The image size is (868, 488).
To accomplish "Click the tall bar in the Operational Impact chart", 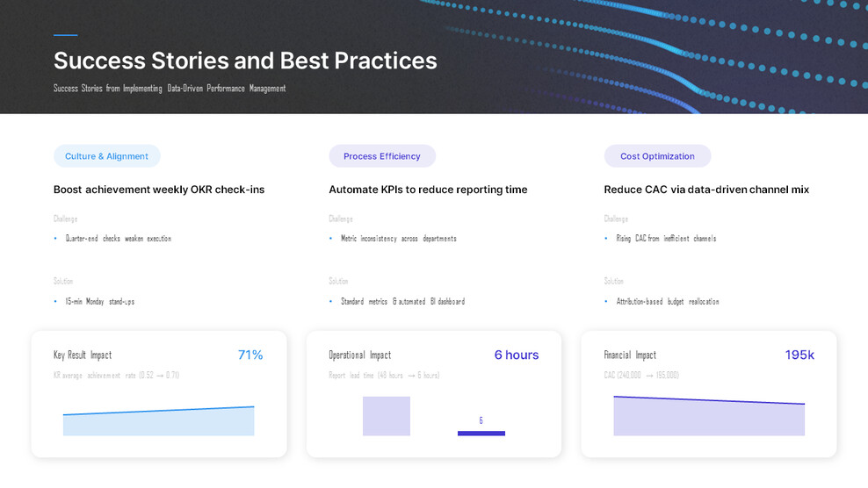I will (387, 416).
